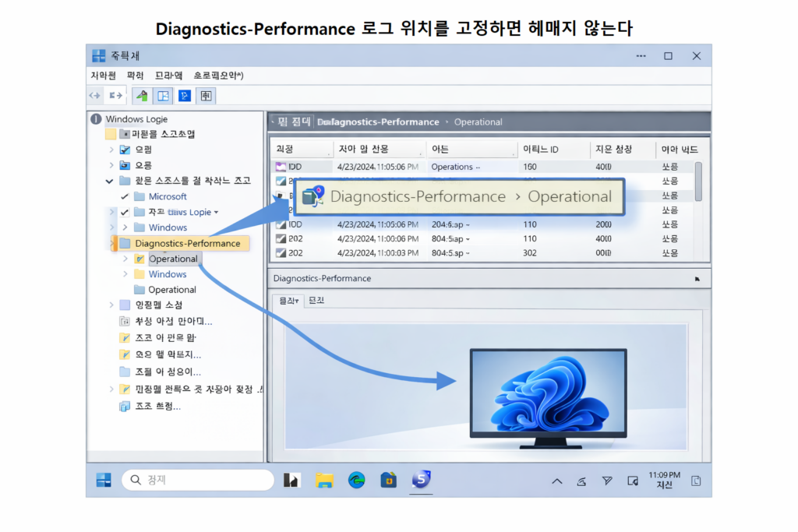The width and height of the screenshot is (798, 532).
Task: Expand the 오몽 tree node chevron
Action: click(111, 165)
